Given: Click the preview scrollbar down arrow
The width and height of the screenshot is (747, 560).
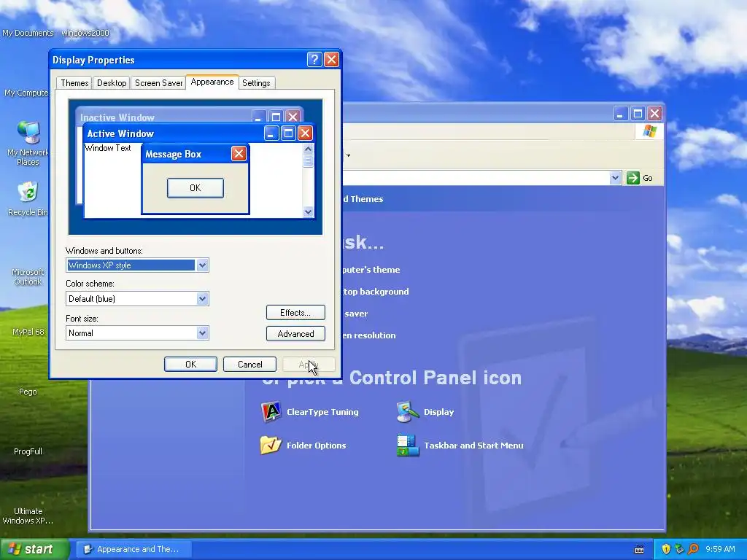Looking at the screenshot, I should pyautogui.click(x=309, y=212).
